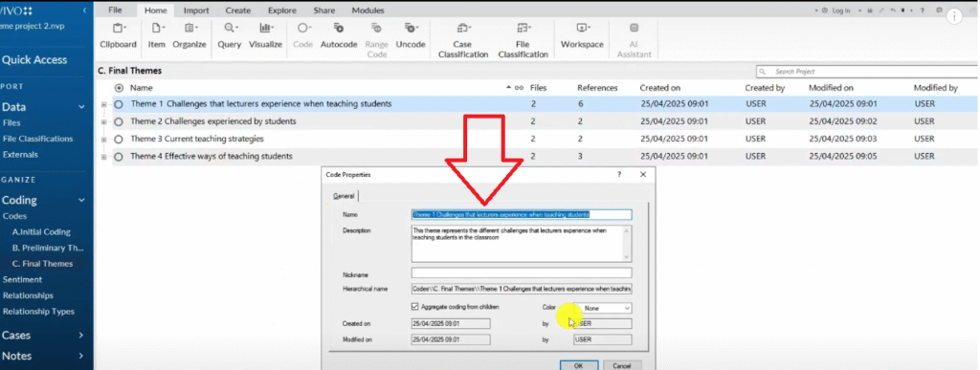Open Externals in the sidebar
This screenshot has width=980, height=370.
pos(20,154)
